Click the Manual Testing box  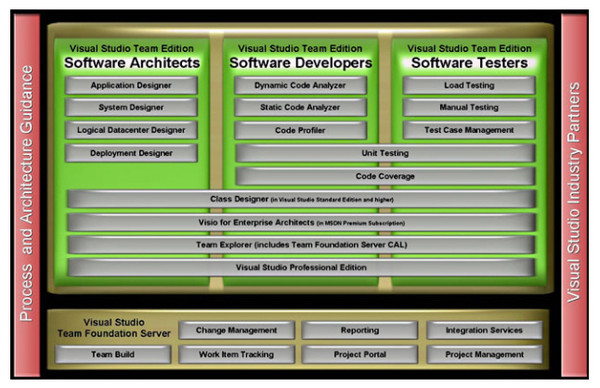click(469, 108)
